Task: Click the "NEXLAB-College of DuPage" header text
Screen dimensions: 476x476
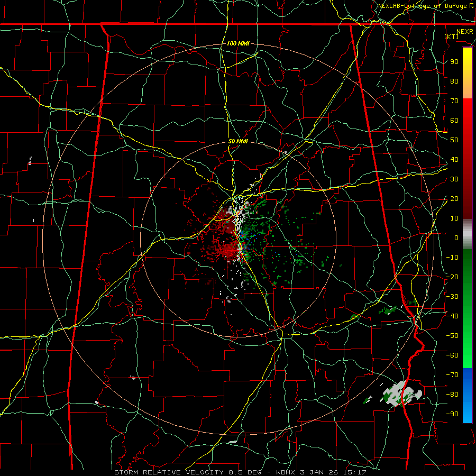Action: point(423,6)
